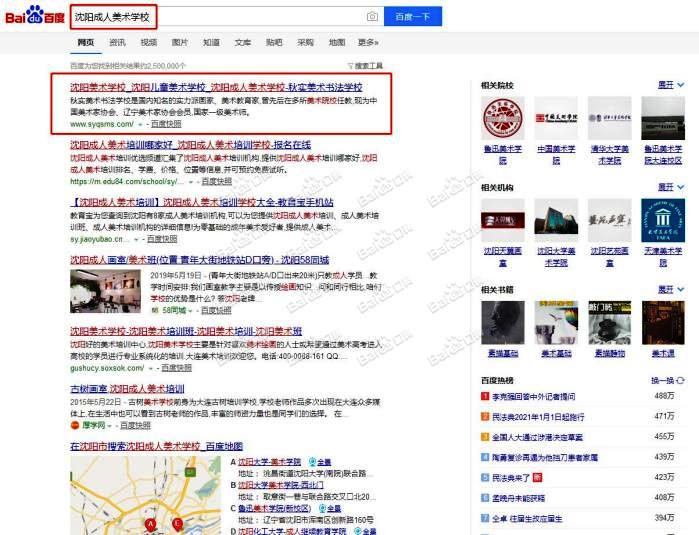Image resolution: width=699 pixels, height=535 pixels.
Task: Open hot topic 李克强回答中外记者提问
Action: tap(534, 396)
